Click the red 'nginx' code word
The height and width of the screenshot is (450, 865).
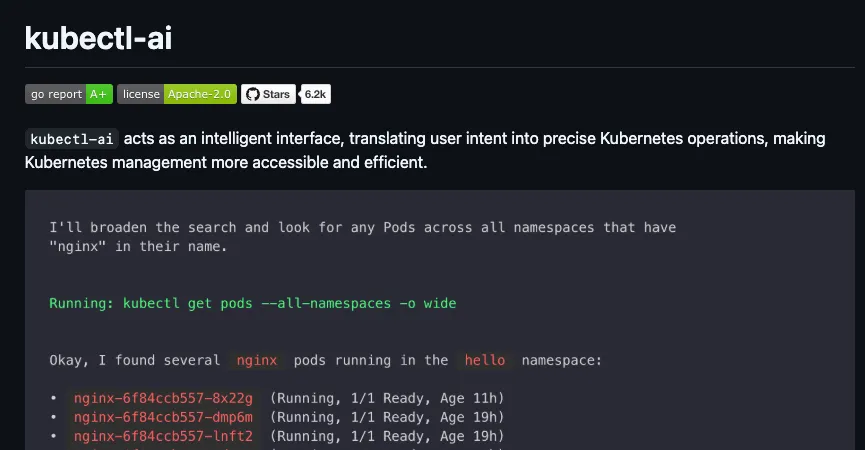pyautogui.click(x=257, y=361)
